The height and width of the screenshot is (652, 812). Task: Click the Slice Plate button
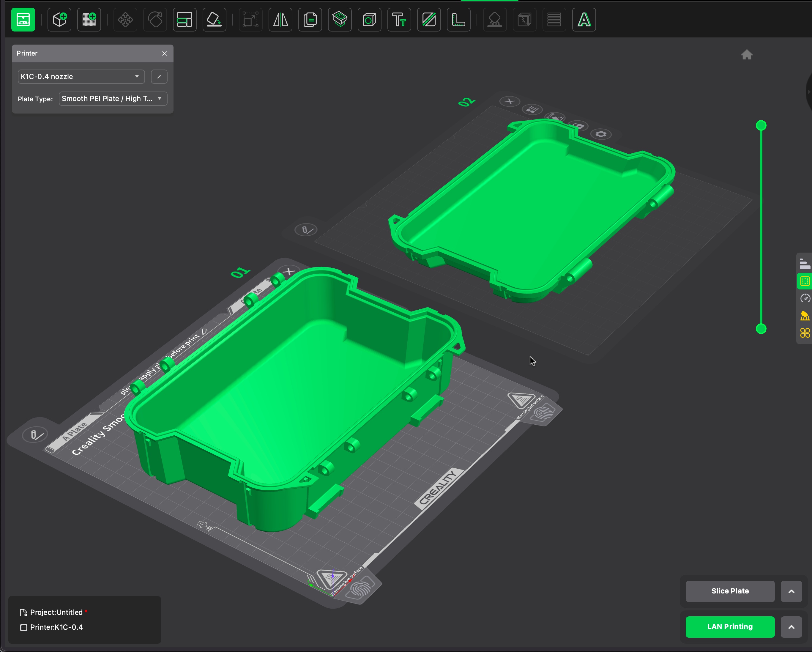pyautogui.click(x=729, y=591)
